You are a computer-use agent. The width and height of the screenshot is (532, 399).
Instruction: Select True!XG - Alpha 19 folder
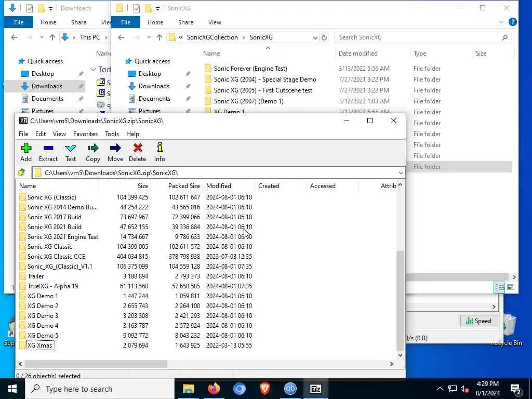[52, 286]
